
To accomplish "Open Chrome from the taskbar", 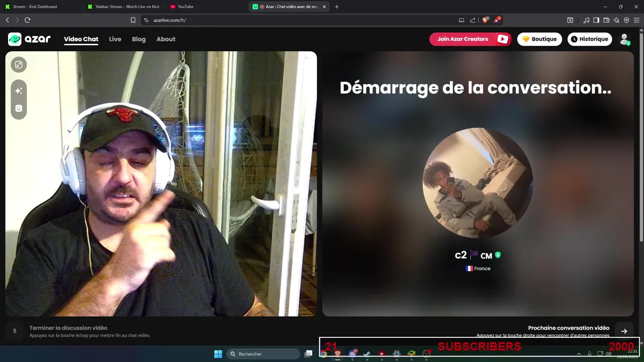I will pyautogui.click(x=324, y=354).
